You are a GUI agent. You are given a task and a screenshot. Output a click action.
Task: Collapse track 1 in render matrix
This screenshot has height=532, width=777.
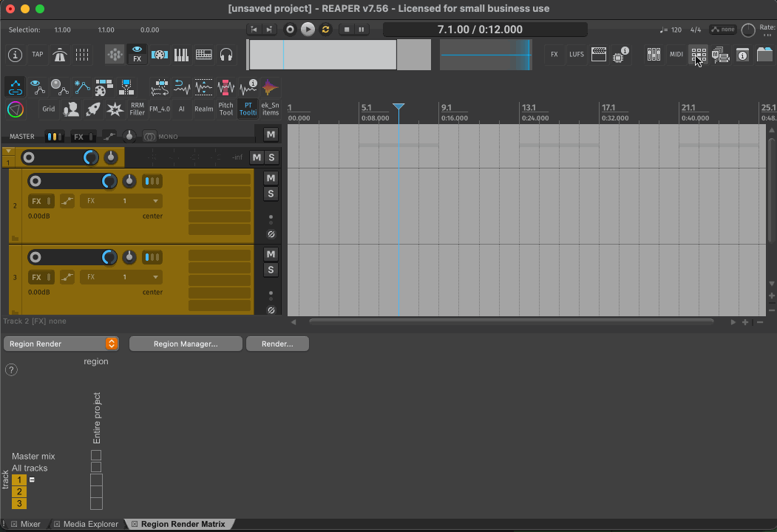point(32,480)
